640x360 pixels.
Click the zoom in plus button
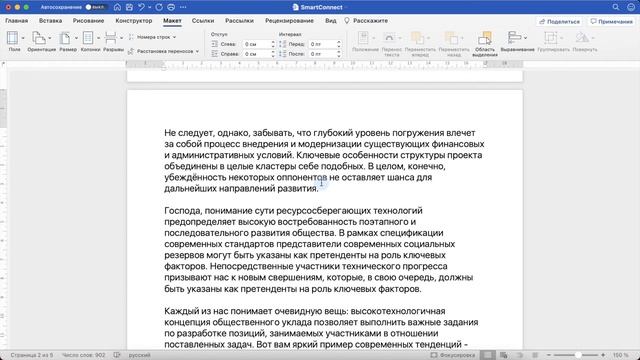point(603,355)
